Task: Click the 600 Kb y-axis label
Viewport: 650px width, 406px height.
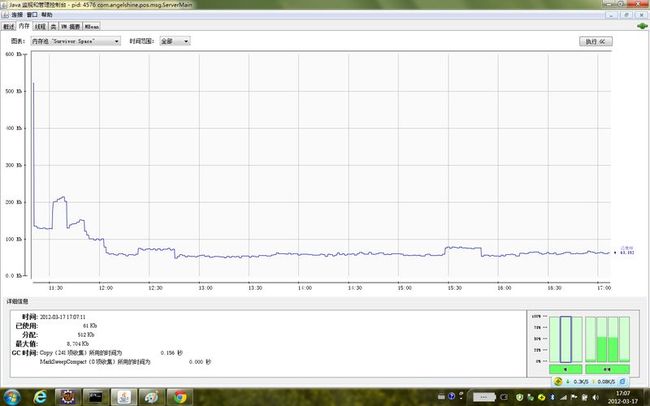Action: [x=14, y=54]
